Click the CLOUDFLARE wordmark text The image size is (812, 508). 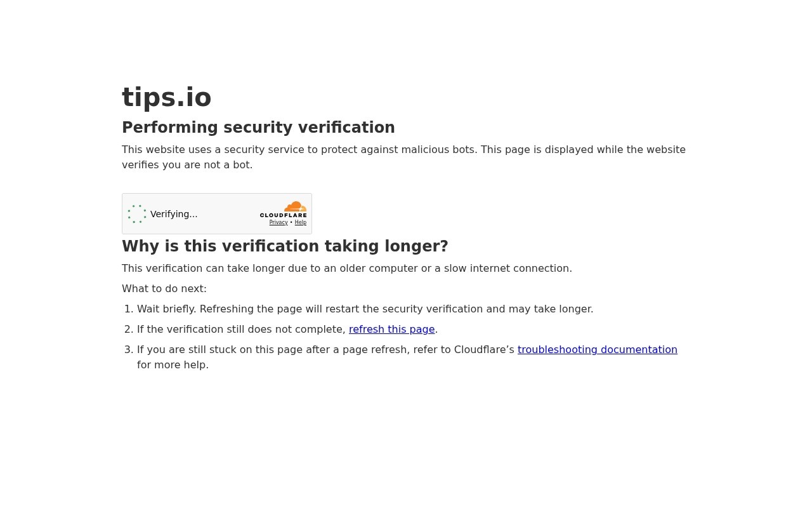click(x=283, y=215)
